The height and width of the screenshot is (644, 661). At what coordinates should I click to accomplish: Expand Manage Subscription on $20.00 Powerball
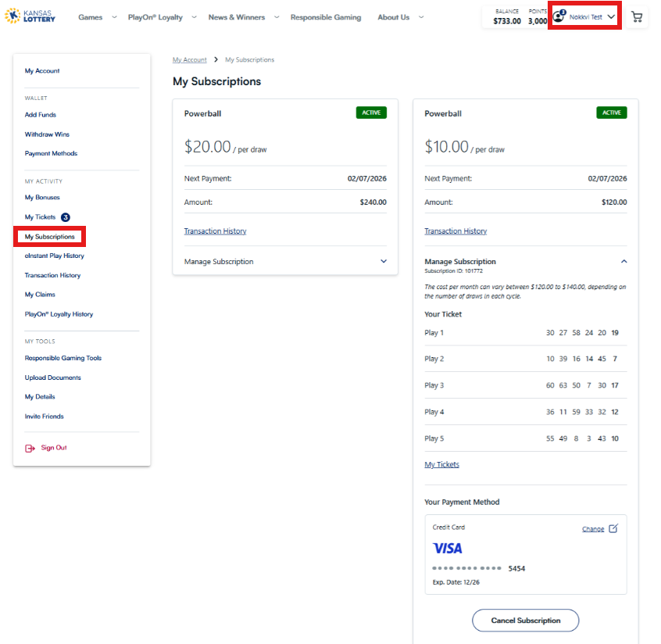pyautogui.click(x=384, y=262)
